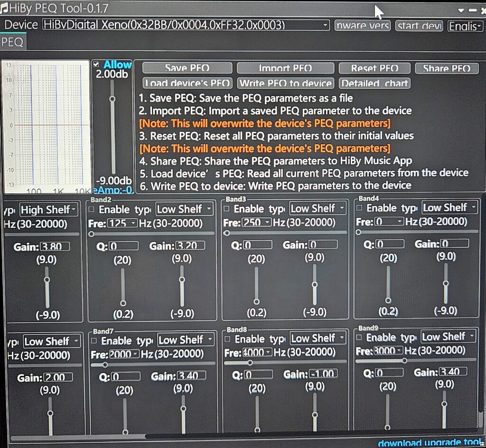Click Band3 Gain input field

point(323,245)
